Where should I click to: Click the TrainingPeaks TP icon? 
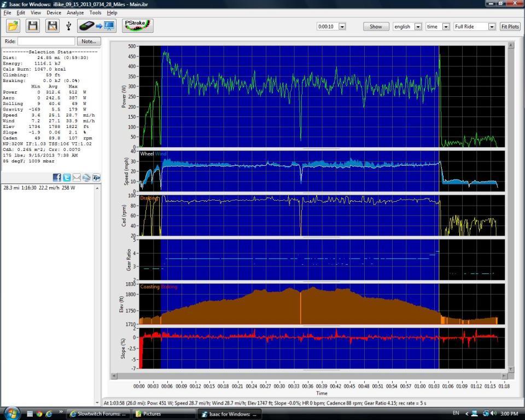tap(96, 177)
